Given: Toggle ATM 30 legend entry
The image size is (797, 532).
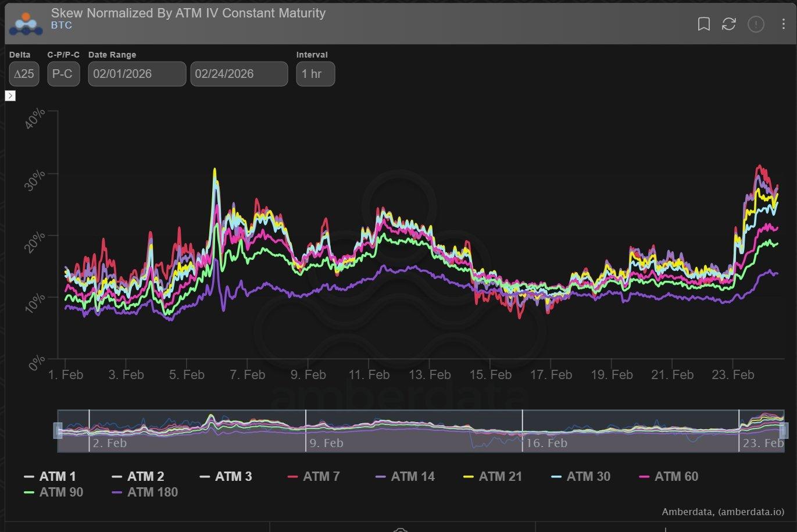Looking at the screenshot, I should pyautogui.click(x=581, y=477).
